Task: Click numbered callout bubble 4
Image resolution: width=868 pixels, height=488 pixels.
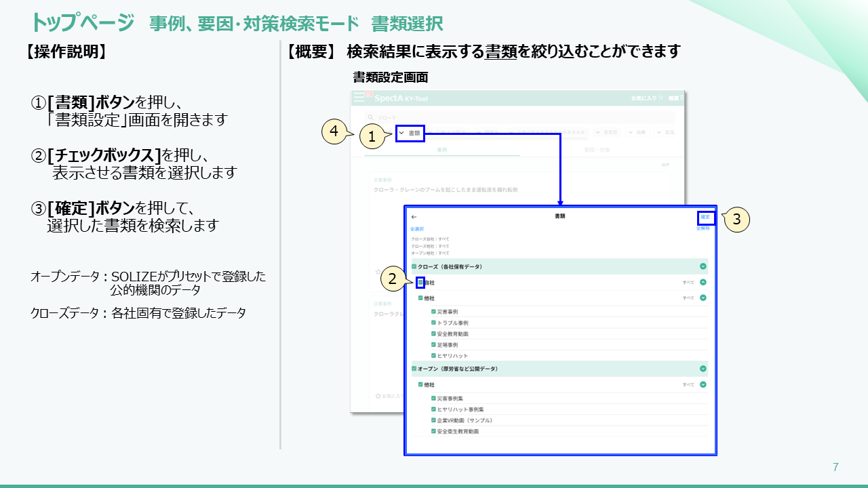Action: coord(334,131)
